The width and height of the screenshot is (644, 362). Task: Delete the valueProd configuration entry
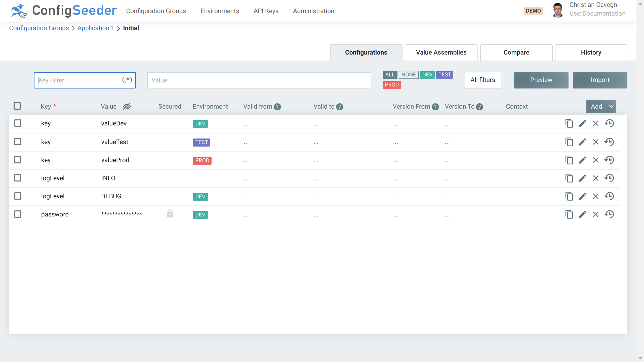coord(596,160)
